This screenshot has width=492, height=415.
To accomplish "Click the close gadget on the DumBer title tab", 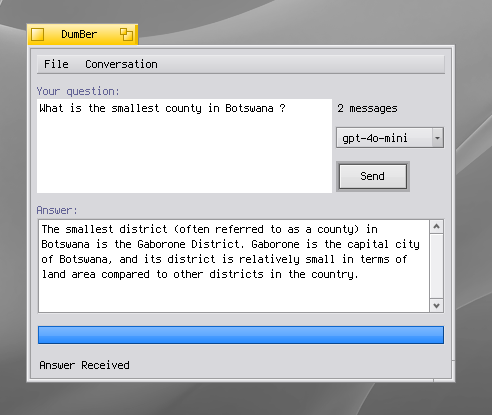I will pyautogui.click(x=38, y=35).
